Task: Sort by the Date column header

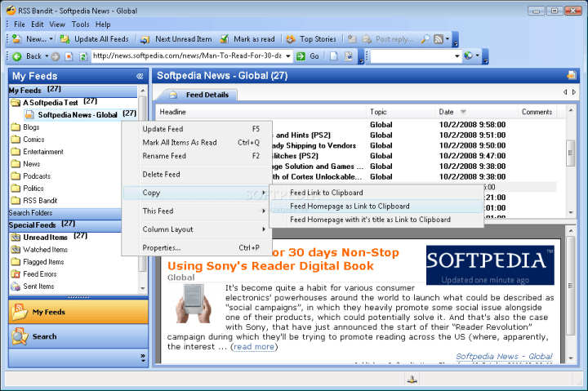Action: coord(476,112)
